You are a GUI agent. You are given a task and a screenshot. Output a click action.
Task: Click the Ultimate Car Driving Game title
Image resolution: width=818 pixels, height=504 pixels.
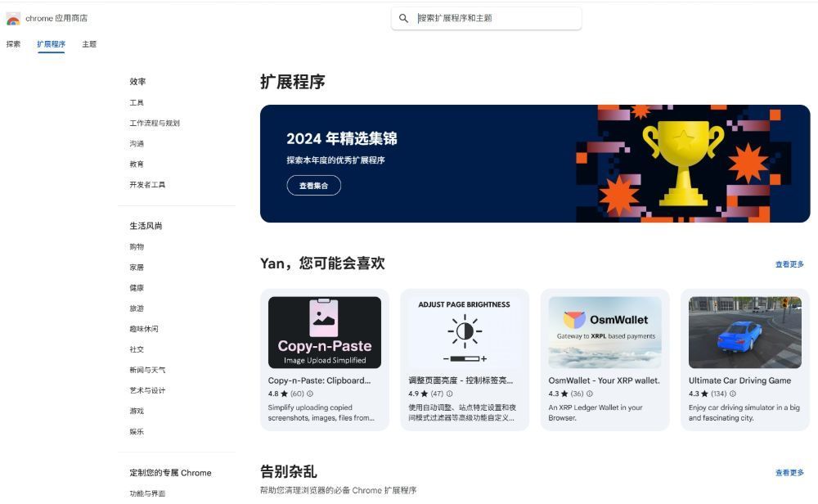[739, 381]
